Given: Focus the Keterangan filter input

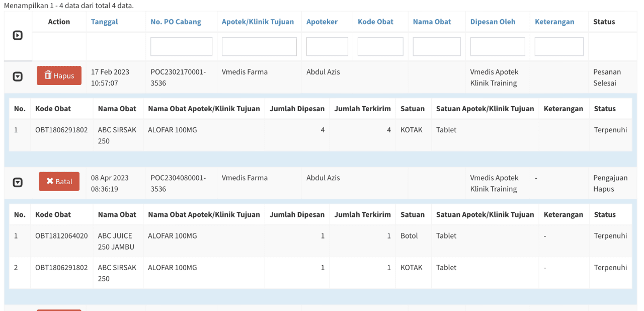Looking at the screenshot, I should click(x=559, y=47).
